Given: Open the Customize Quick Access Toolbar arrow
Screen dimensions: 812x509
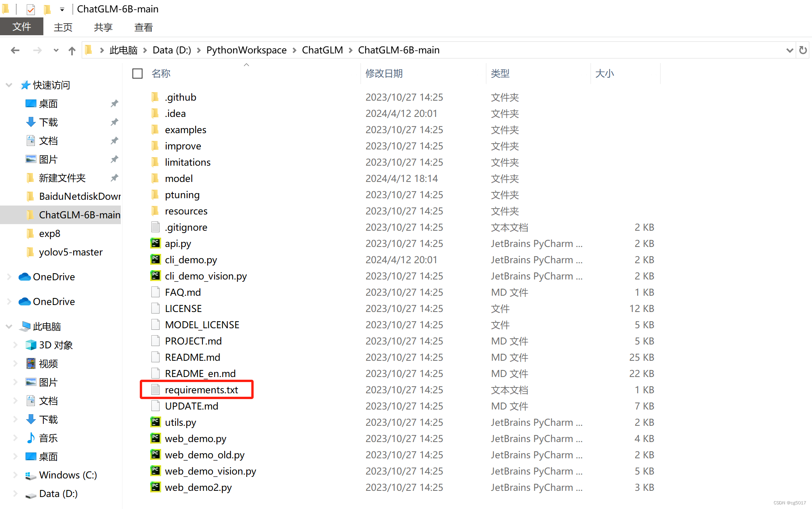Looking at the screenshot, I should 62,9.
